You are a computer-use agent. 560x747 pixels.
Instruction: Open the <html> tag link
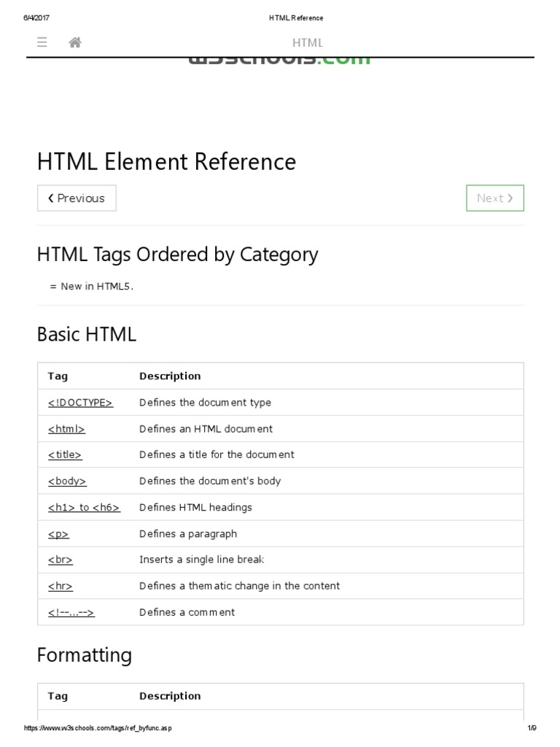coord(66,428)
